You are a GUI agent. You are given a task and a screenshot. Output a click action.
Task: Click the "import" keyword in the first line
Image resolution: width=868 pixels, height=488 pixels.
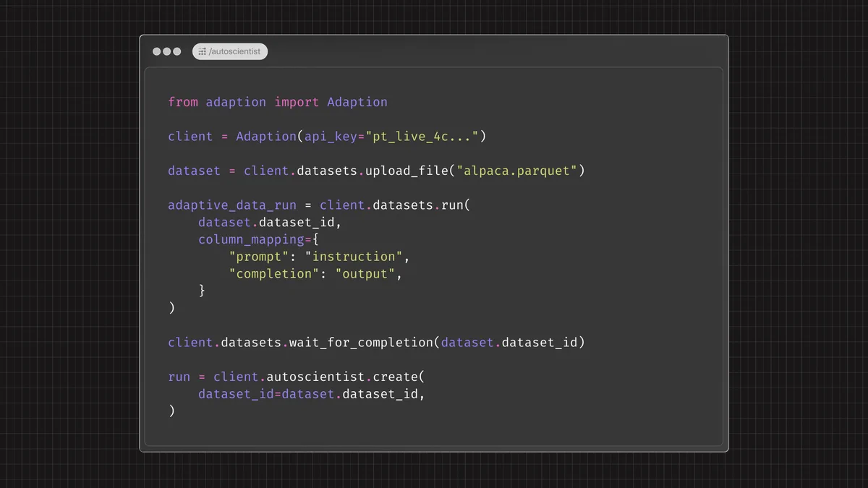tap(297, 102)
